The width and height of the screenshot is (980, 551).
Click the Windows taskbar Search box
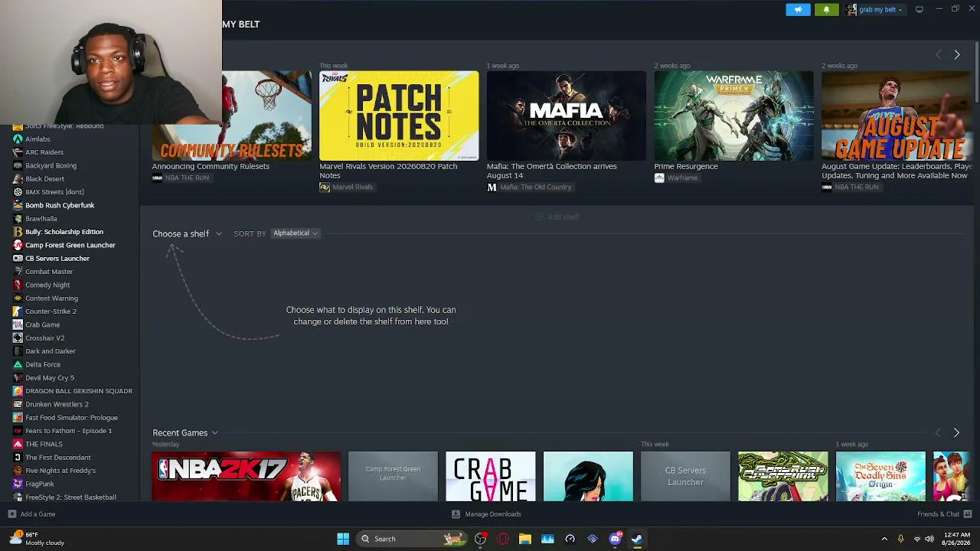tap(410, 539)
